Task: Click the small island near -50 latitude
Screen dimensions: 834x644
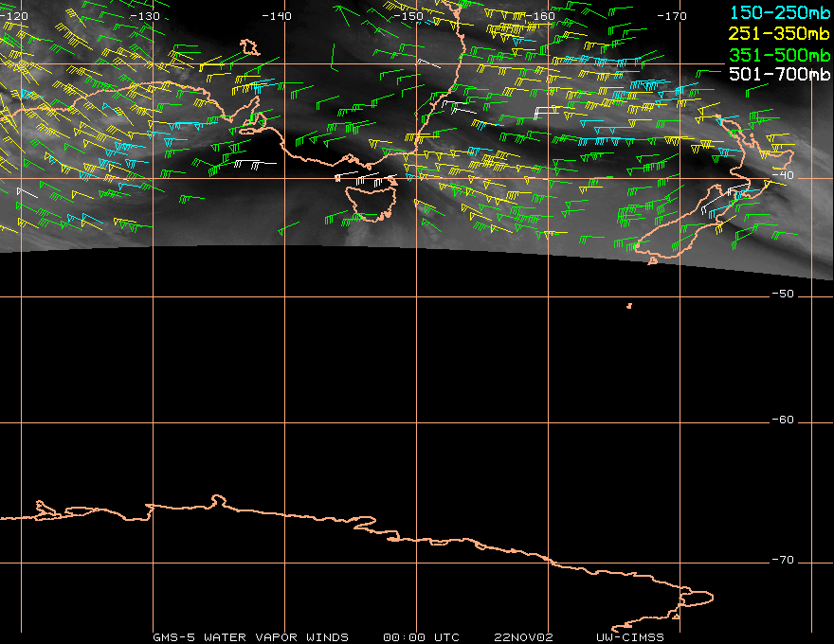Action: tap(629, 306)
